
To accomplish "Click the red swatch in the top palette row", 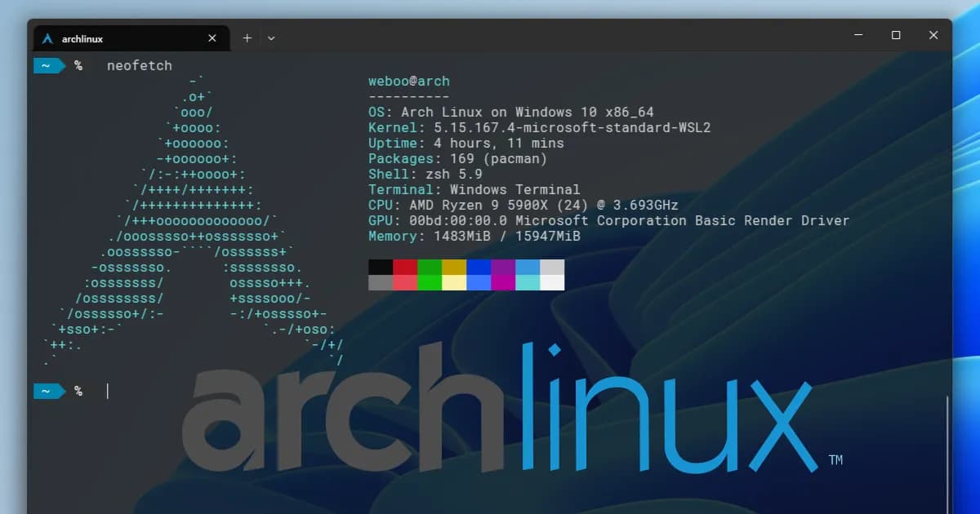I will tap(405, 267).
